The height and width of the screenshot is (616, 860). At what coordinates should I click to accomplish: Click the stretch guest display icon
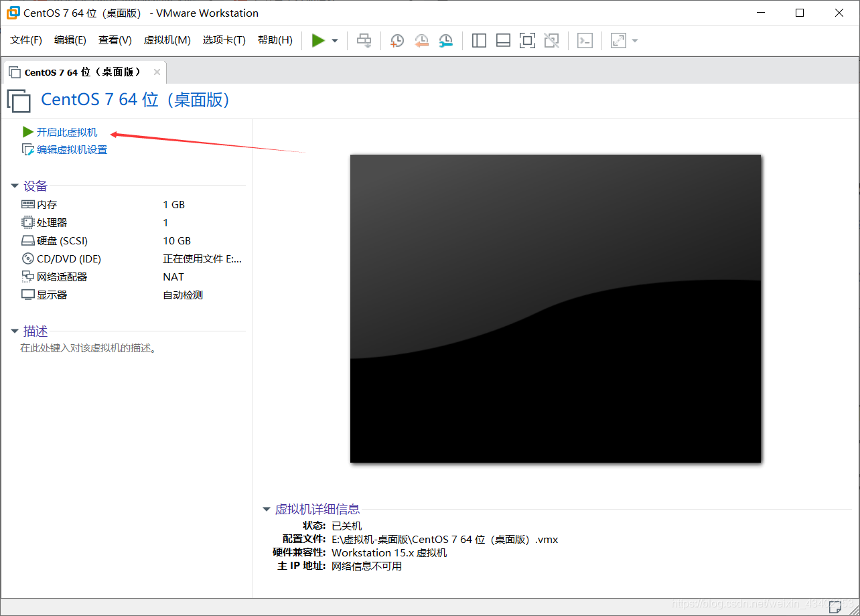pyautogui.click(x=618, y=41)
